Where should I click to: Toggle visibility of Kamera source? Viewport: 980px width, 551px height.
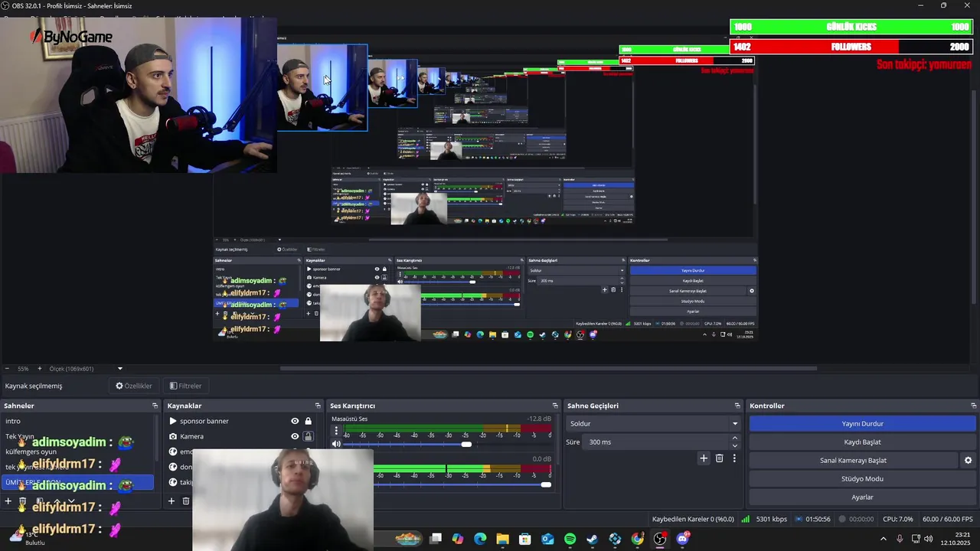tap(295, 436)
